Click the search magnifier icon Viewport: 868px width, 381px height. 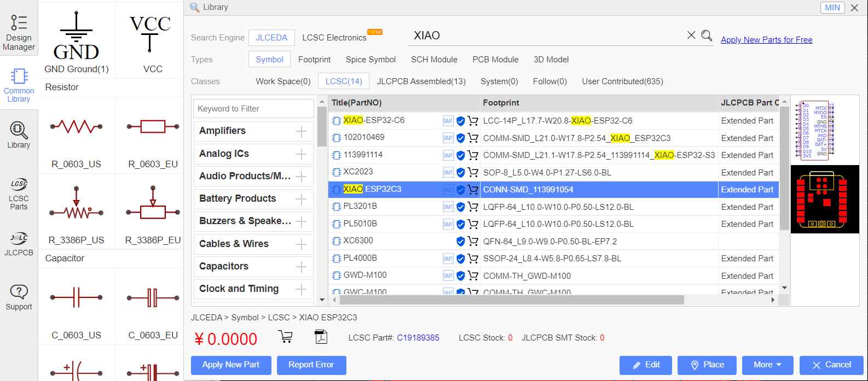(x=707, y=36)
